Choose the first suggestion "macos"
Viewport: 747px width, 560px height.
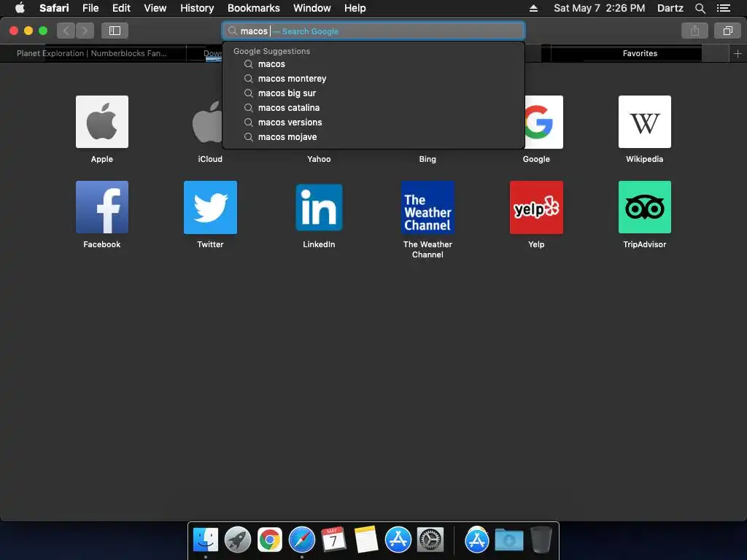(373, 64)
